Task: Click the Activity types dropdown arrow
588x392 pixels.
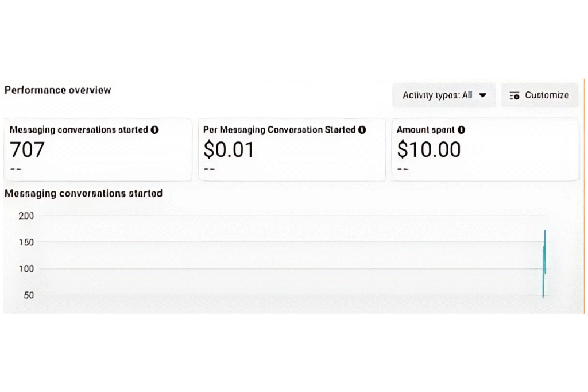Action: click(x=482, y=95)
